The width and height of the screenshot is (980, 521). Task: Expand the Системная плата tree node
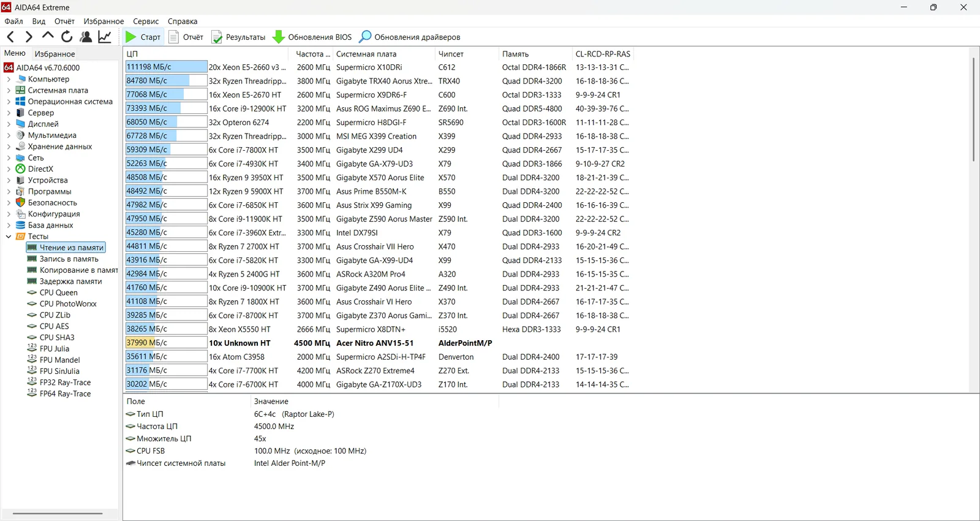(9, 90)
